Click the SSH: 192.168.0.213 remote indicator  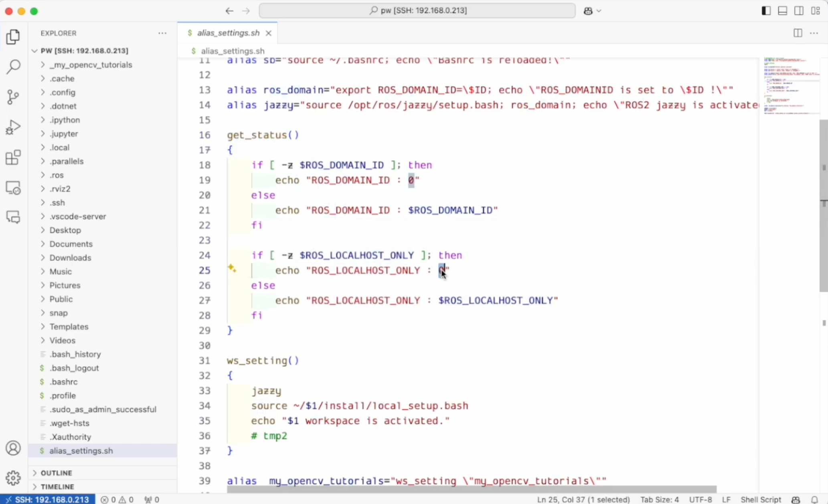tap(47, 499)
